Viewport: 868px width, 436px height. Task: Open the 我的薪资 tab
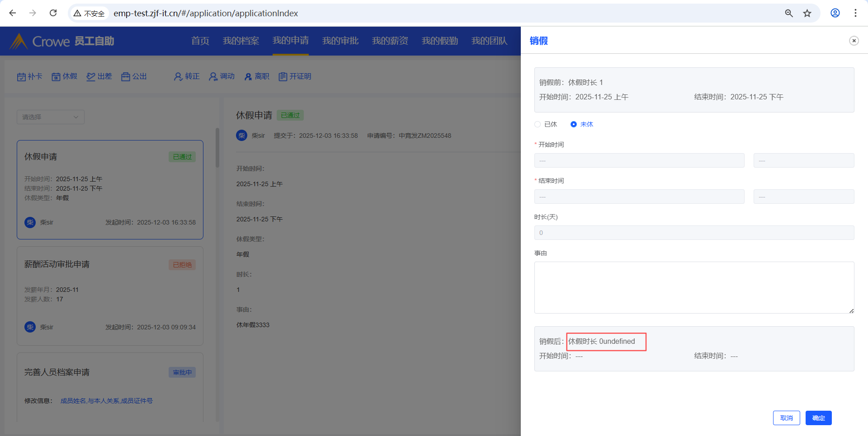click(x=390, y=41)
